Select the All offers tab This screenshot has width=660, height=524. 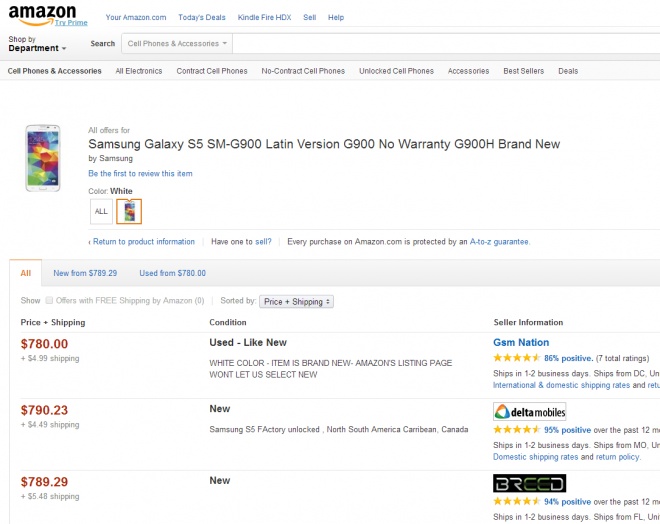tap(26, 273)
